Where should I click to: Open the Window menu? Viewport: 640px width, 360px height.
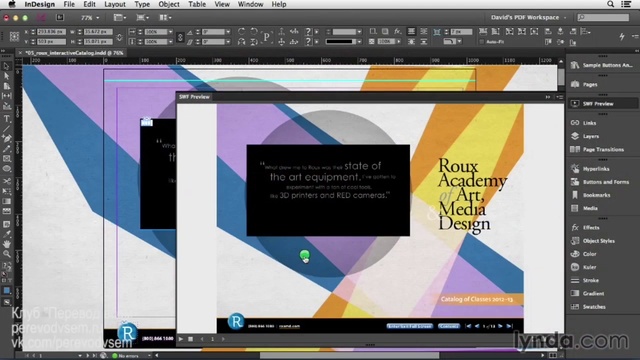coord(250,4)
